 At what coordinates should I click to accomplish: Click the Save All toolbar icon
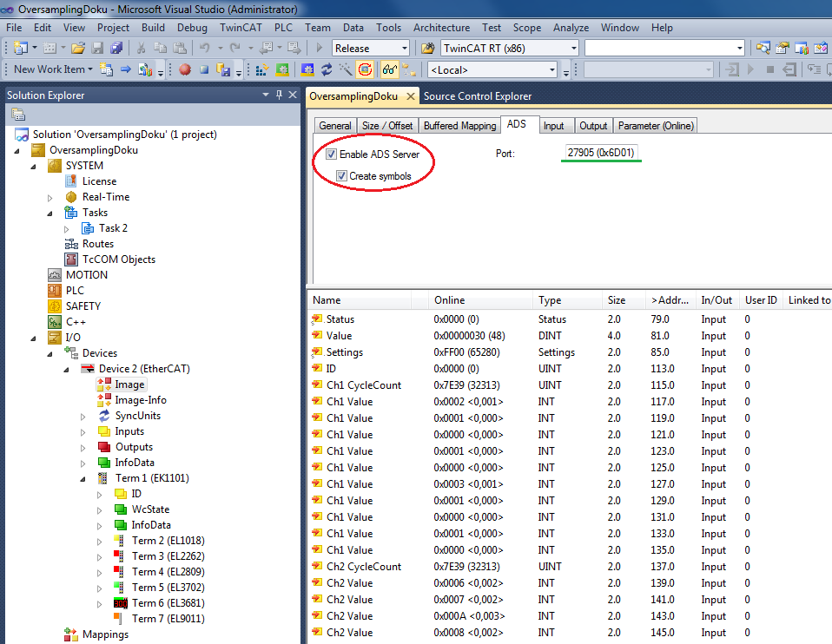click(x=116, y=49)
